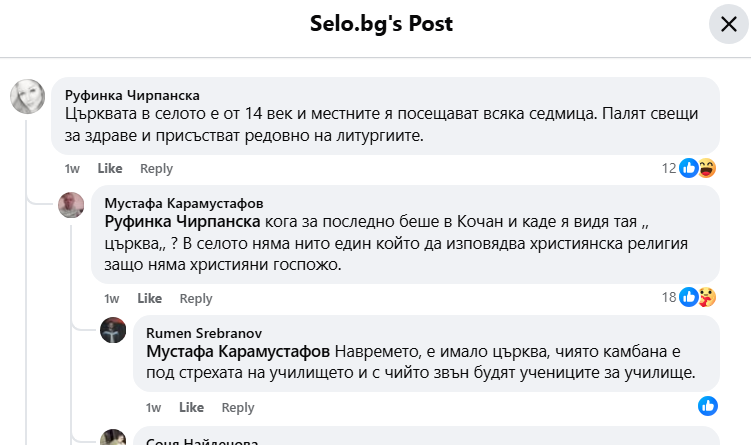Open Руфинка Чирпанска's profile picture
Image resolution: width=751 pixels, height=445 pixels.
(27, 97)
